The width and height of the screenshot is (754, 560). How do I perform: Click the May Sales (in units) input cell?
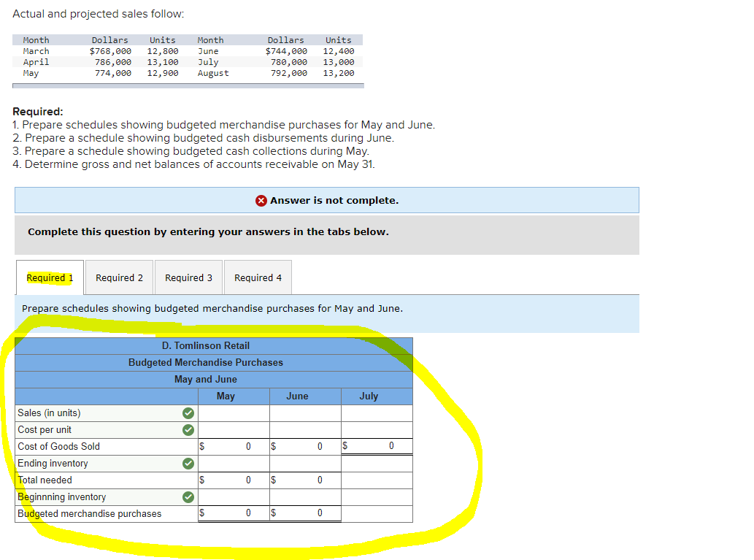[234, 413]
